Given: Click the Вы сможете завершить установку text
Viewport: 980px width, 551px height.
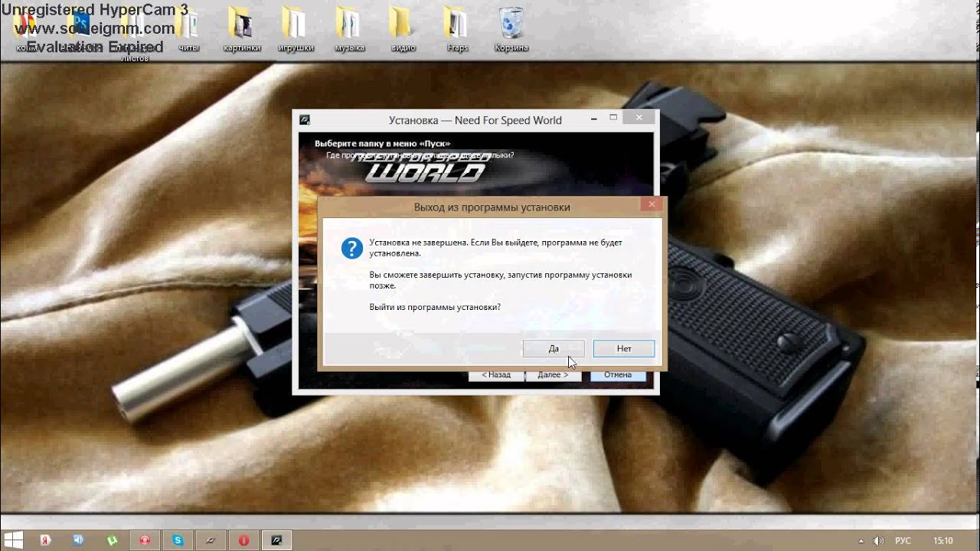Looking at the screenshot, I should 501,280.
